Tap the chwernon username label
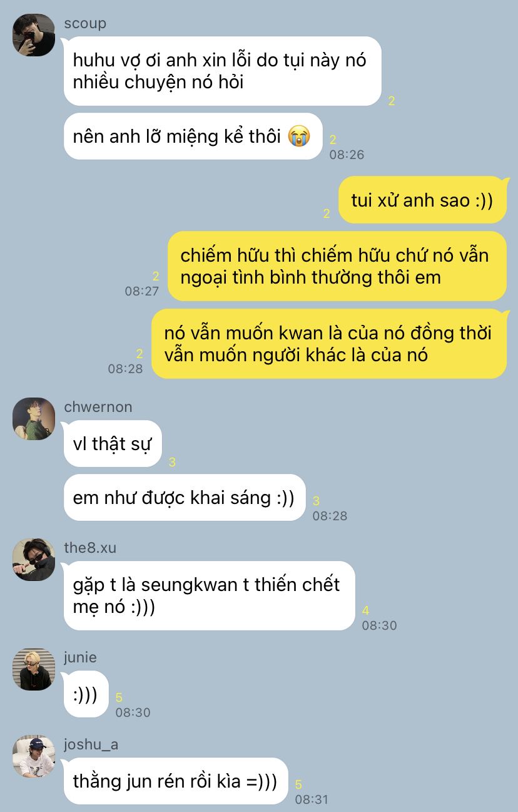The height and width of the screenshot is (812, 518). coord(98,407)
